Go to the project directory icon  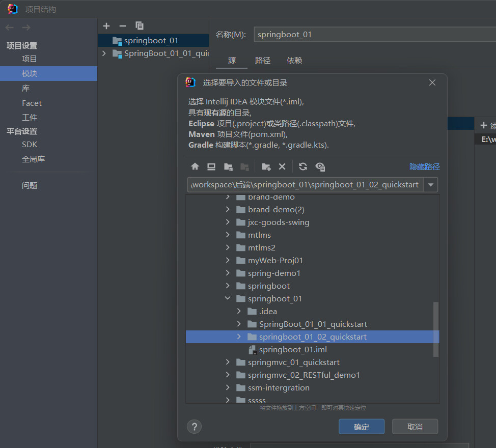(x=228, y=166)
